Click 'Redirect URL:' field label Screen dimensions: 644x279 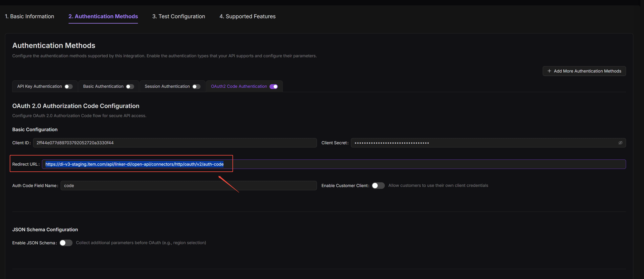point(26,164)
